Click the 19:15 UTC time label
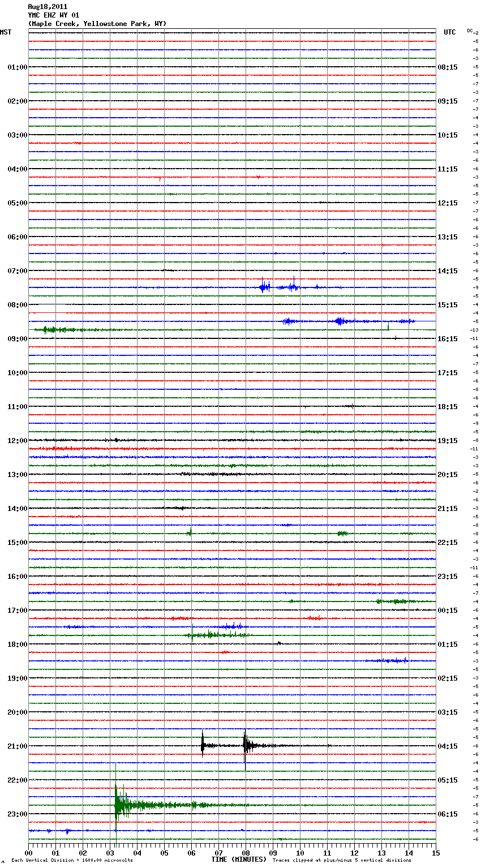481x868 pixels. click(x=448, y=441)
